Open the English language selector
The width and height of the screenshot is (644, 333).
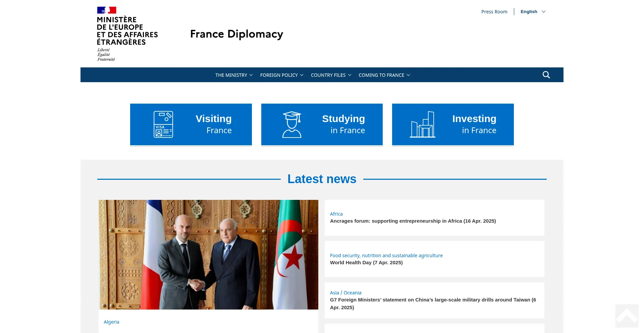[x=533, y=12]
